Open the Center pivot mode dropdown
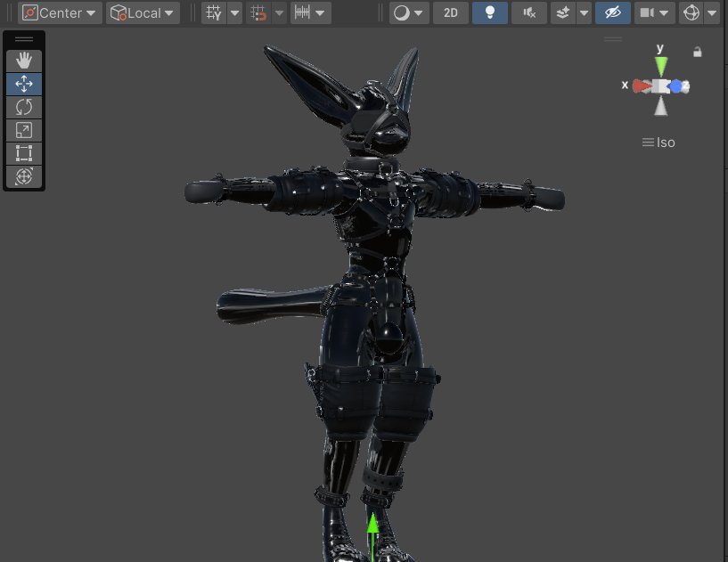728x562 pixels. (60, 13)
